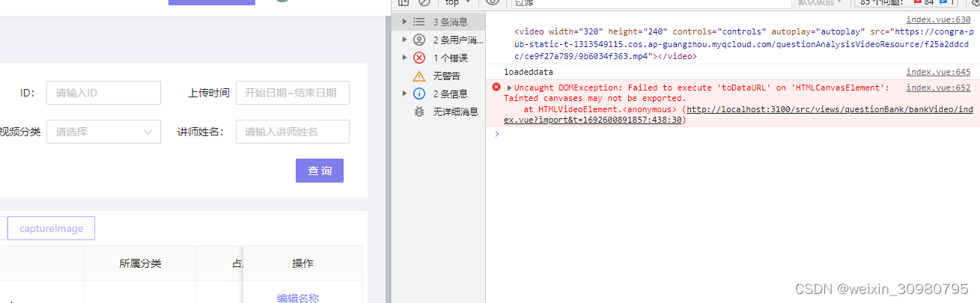Click the red error circle sidebar icon
Image resolution: width=980 pixels, height=303 pixels.
coord(419,58)
